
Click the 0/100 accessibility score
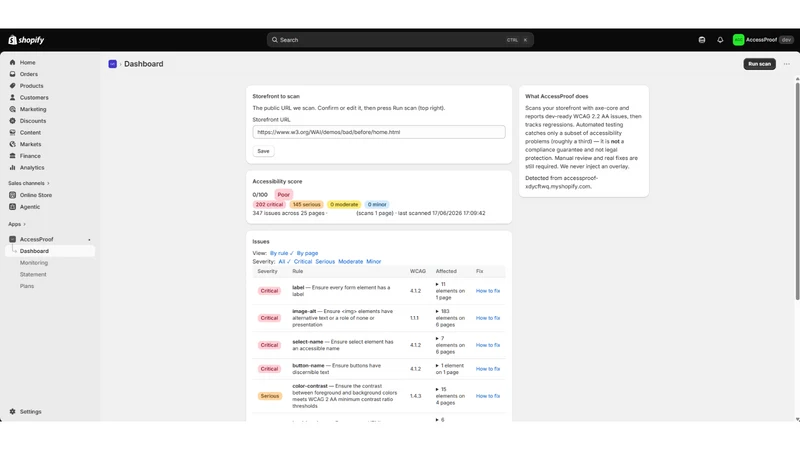tap(260, 195)
